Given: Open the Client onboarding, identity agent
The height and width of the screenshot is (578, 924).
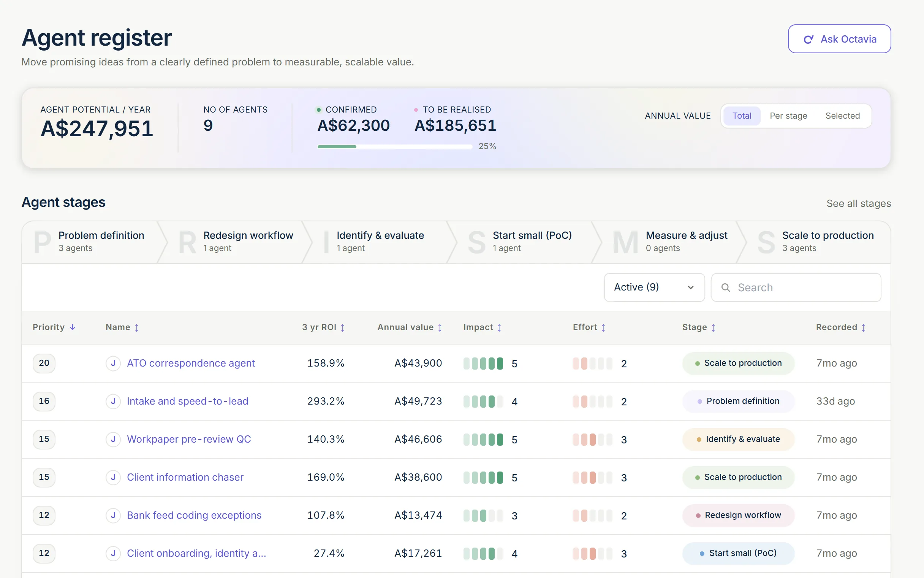Looking at the screenshot, I should point(196,554).
